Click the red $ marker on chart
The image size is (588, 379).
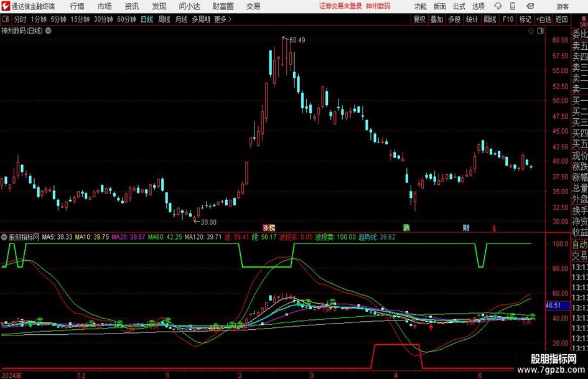[494, 228]
